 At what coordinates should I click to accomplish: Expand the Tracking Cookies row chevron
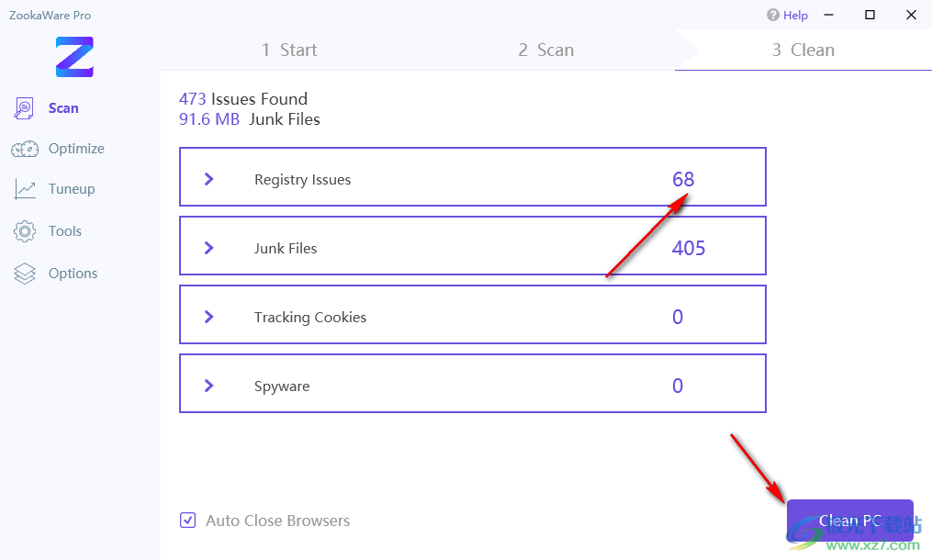[x=208, y=317]
